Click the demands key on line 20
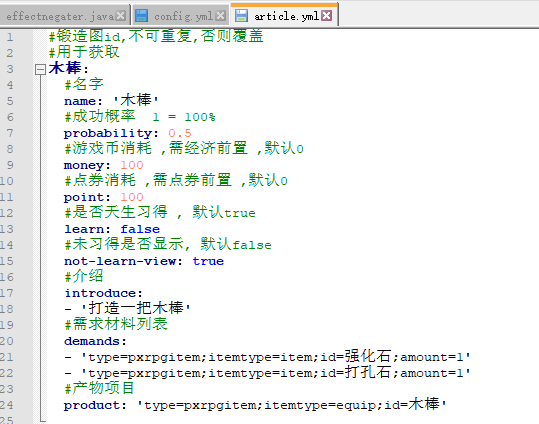The image size is (539, 424). tap(92, 341)
